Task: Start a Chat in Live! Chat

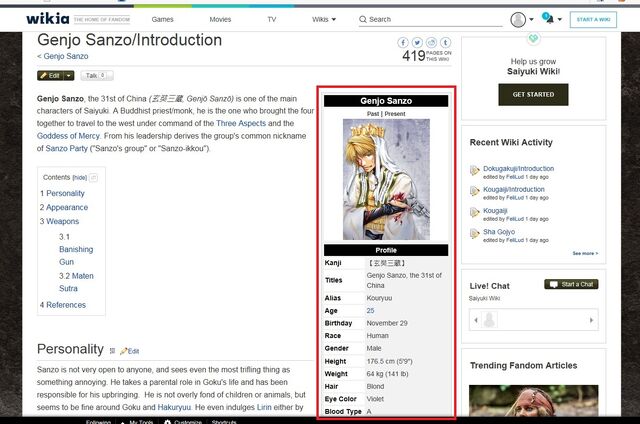Action: pos(571,284)
